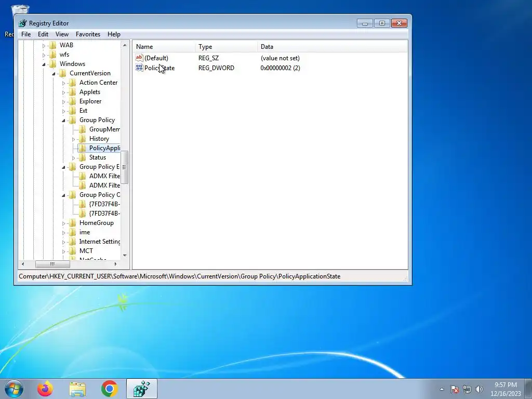Expand the Explorer node arrow
Viewport: 532px width, 399px height.
click(x=63, y=102)
